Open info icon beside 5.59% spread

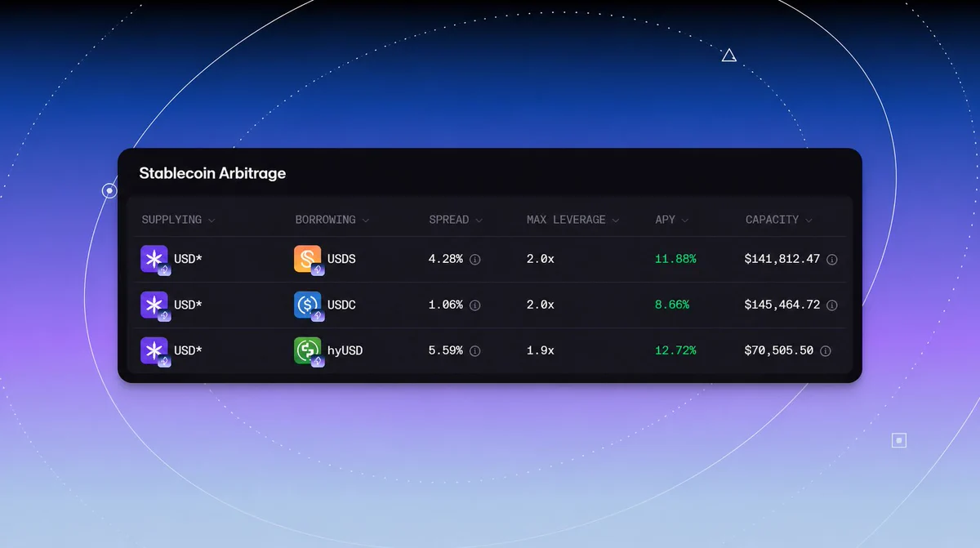475,350
